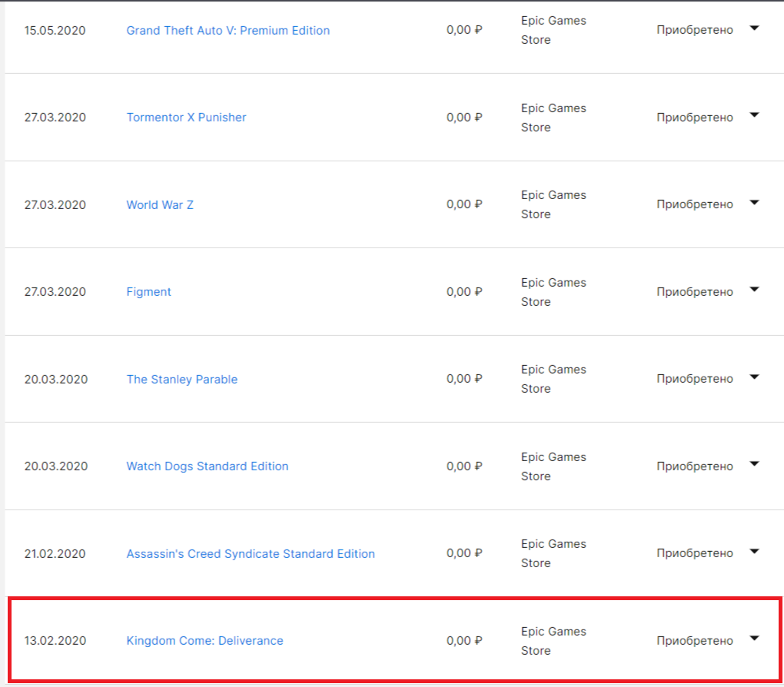This screenshot has width=784, height=687.
Task: Select date 27.03.2020 in Tormentor X Punisher row
Action: 55,118
